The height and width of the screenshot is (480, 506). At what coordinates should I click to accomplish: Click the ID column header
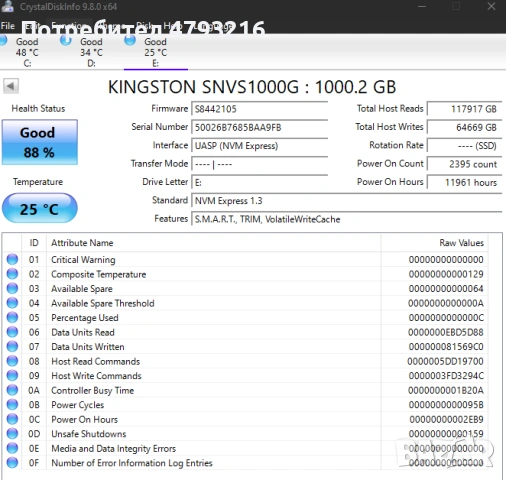pyautogui.click(x=34, y=243)
